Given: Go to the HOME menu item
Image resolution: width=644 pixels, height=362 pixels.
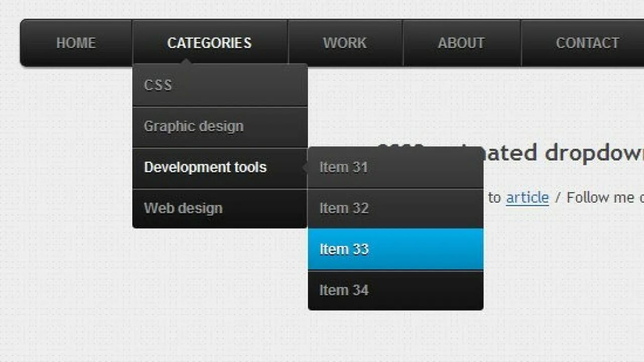Looking at the screenshot, I should tap(76, 43).
